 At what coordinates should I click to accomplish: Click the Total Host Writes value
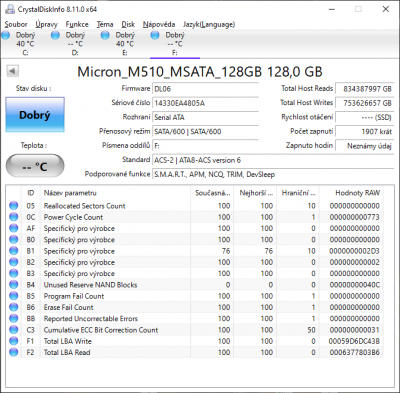(x=365, y=103)
